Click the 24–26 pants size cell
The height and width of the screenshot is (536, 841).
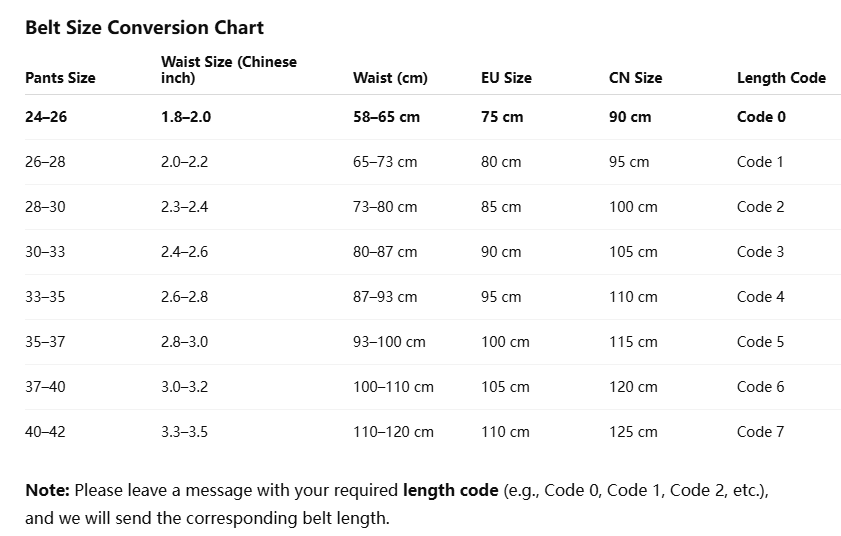[x=46, y=117]
